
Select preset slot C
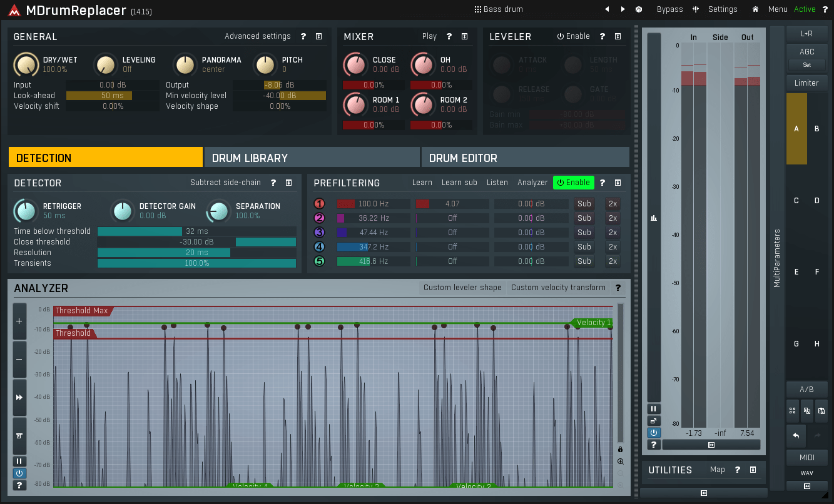pos(796,201)
